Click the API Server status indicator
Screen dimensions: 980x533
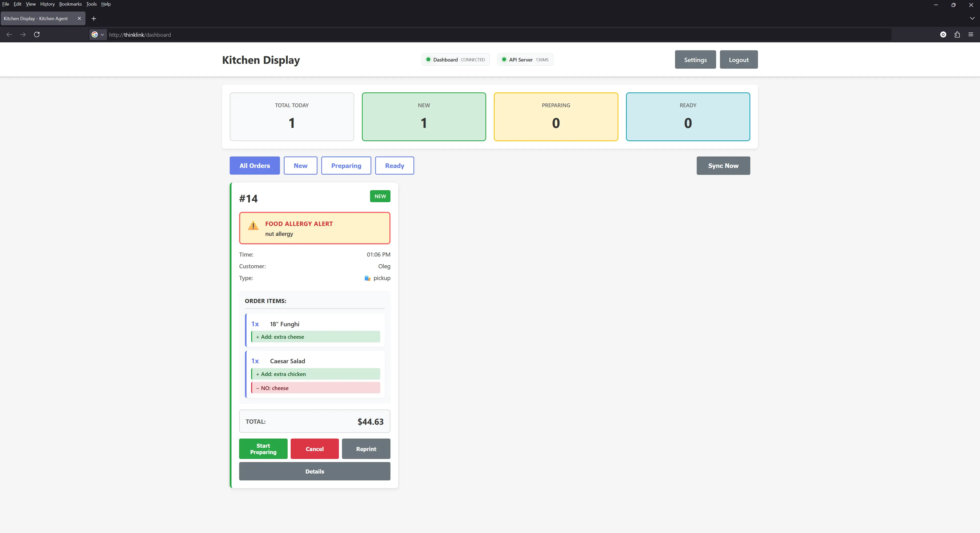pos(525,59)
